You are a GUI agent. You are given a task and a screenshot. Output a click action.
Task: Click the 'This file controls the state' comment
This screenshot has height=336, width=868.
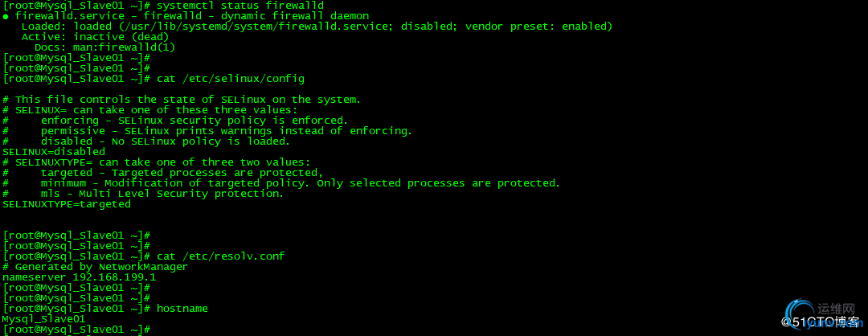[182, 100]
